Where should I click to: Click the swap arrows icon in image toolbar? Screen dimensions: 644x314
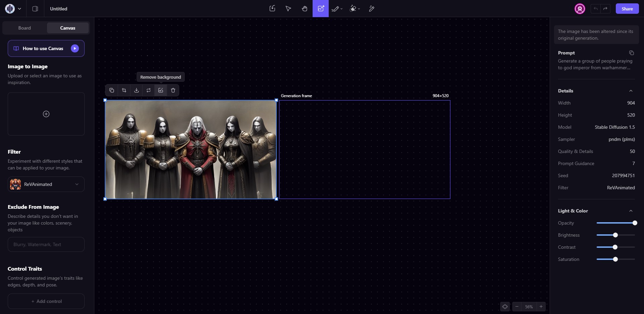[x=148, y=90]
